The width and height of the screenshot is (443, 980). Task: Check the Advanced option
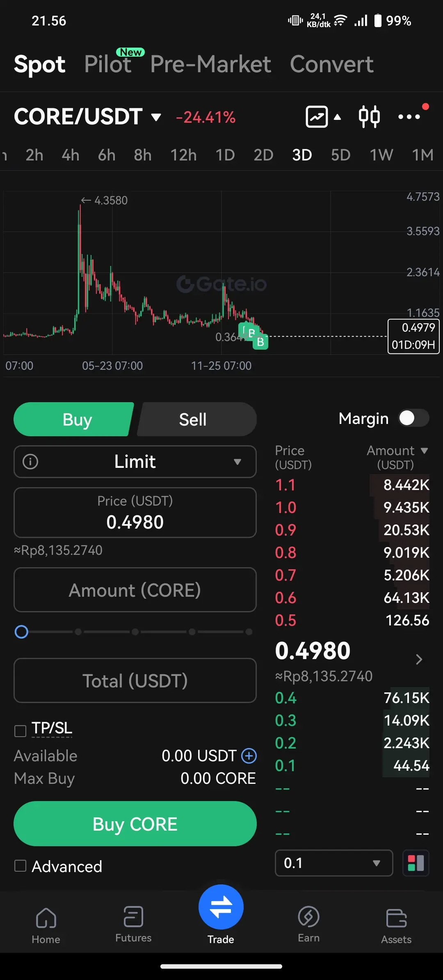click(20, 866)
